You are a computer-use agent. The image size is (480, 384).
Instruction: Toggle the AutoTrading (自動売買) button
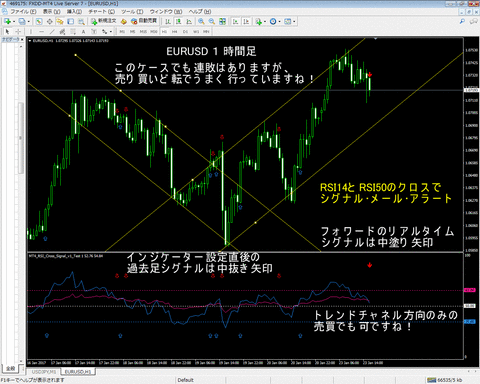144,21
